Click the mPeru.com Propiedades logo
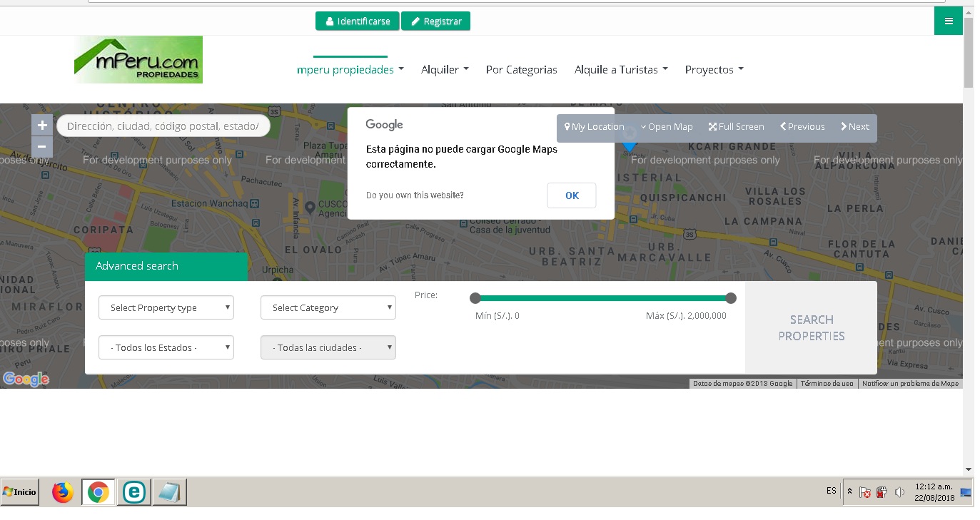This screenshot has width=980, height=520. pyautogui.click(x=138, y=60)
